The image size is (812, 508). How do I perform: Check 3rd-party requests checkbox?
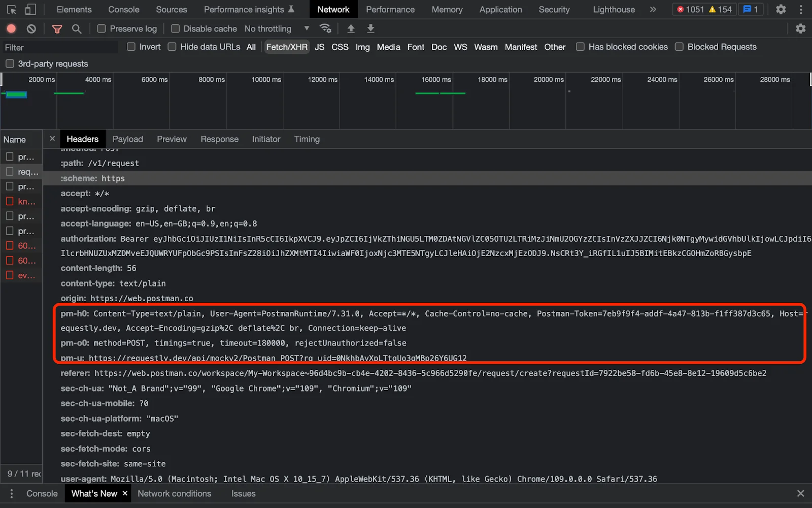tap(10, 63)
